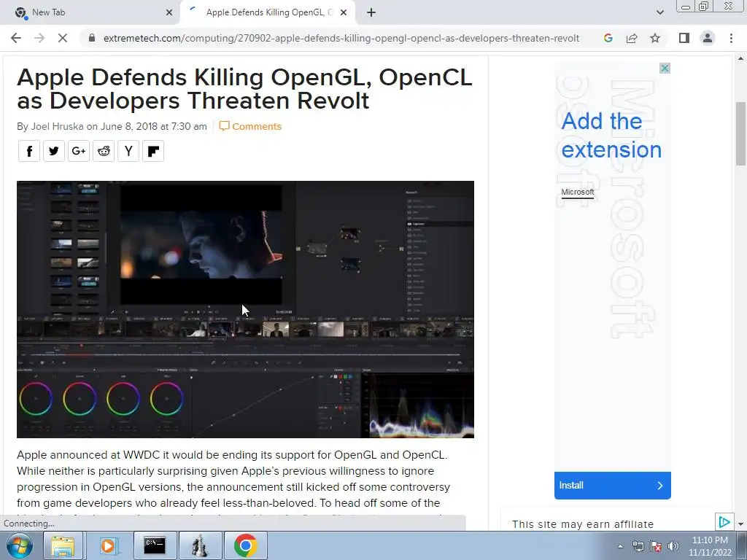Click the AdChoices icon near the affiliate notice
The image size is (747, 560).
pos(724,522)
